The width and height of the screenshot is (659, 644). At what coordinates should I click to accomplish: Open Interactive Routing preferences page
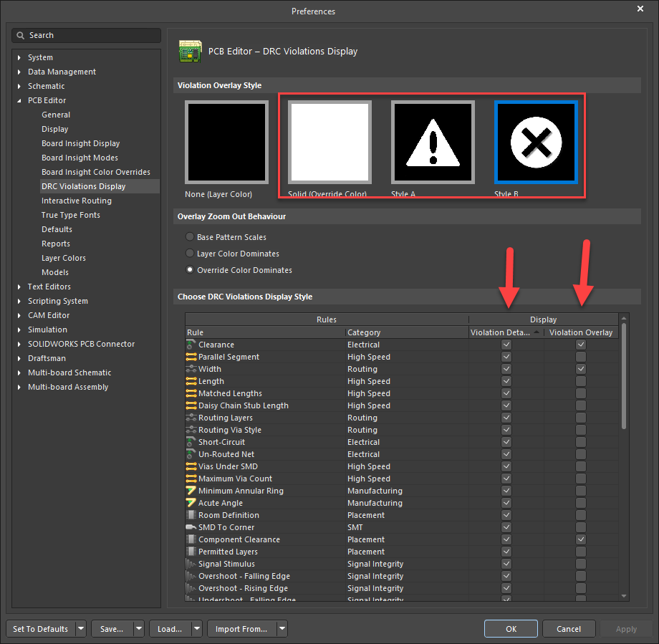pos(77,201)
